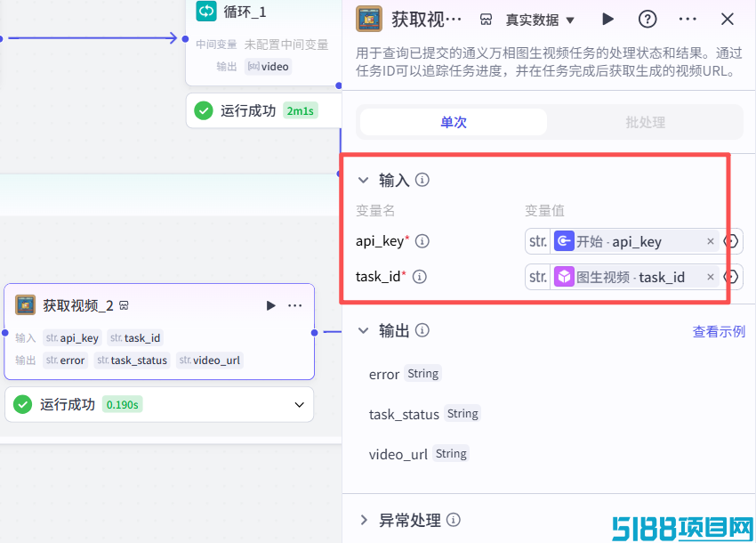Open the 获取视频_2 node more menu
756x543 pixels.
click(294, 305)
